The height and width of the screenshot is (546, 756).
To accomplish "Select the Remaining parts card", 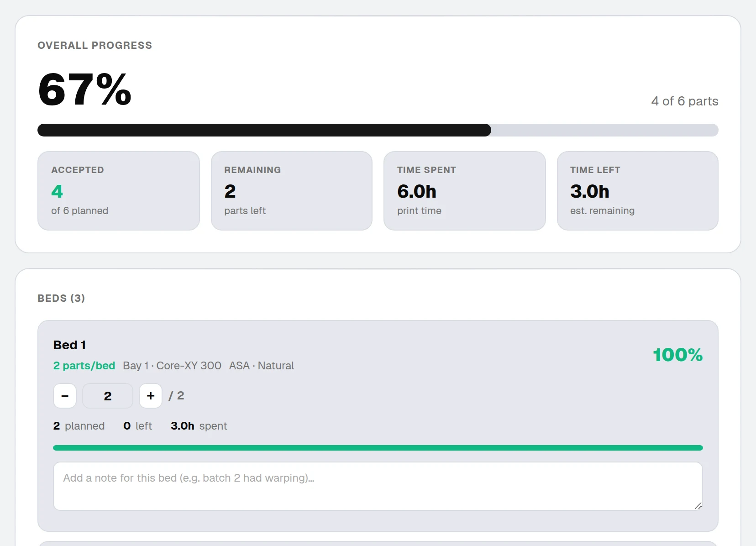I will point(292,191).
